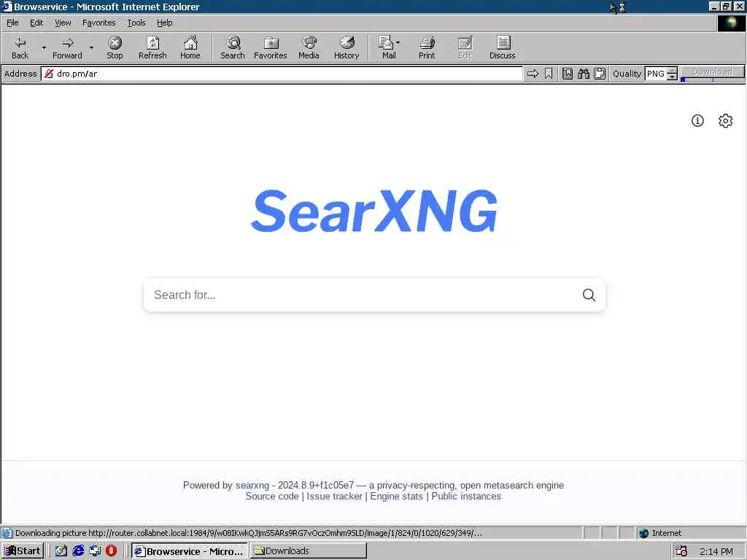The image size is (747, 560).
Task: Open the Forward history dropdown arrow
Action: click(91, 47)
